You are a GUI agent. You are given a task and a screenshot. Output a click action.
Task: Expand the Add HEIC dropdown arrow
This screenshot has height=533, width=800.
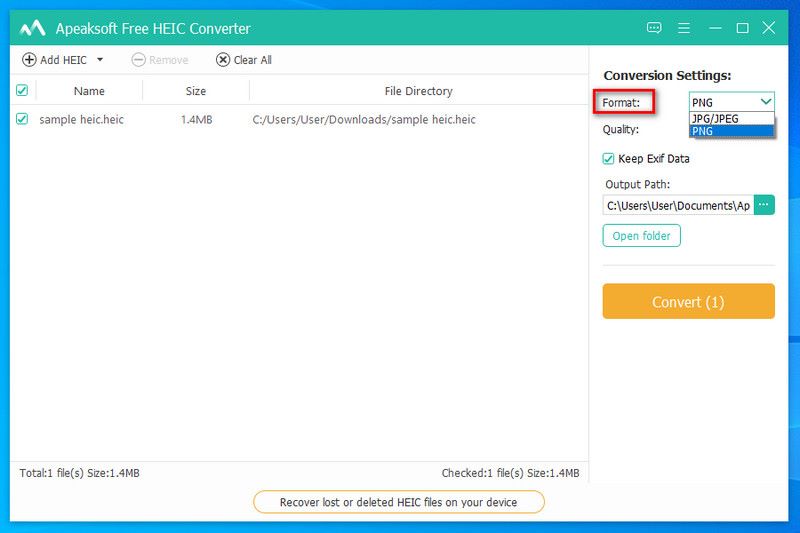100,60
